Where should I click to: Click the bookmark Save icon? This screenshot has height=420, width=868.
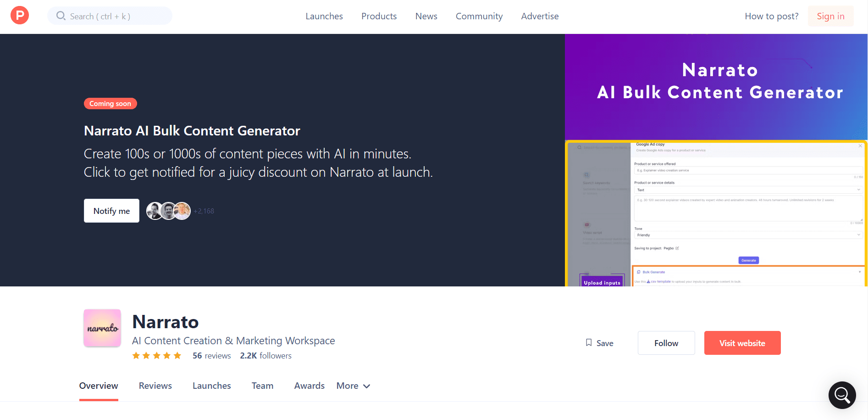(589, 343)
